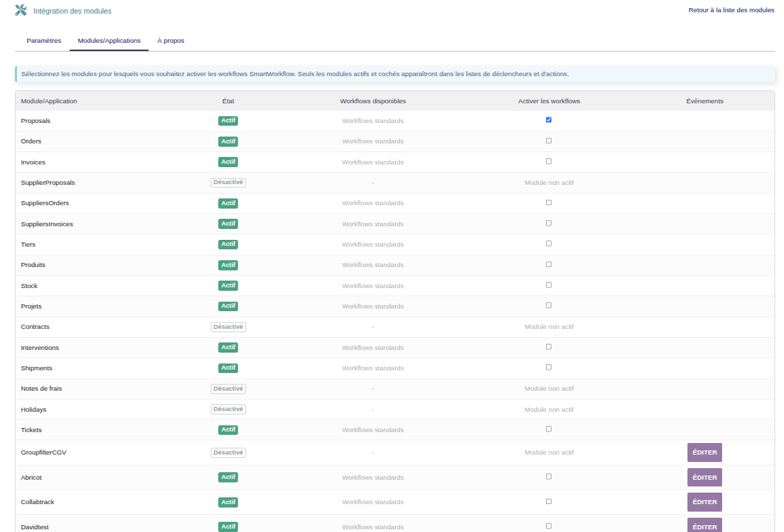Follow Retour à la liste des modules link
This screenshot has height=532, width=784.
tap(731, 10)
